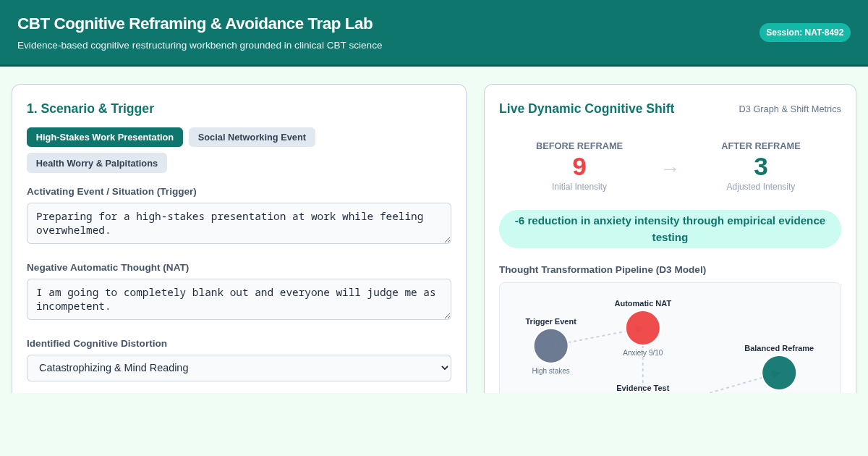Click the Negative Automatic Thought text field
Image resolution: width=868 pixels, height=456 pixels.
[239, 299]
